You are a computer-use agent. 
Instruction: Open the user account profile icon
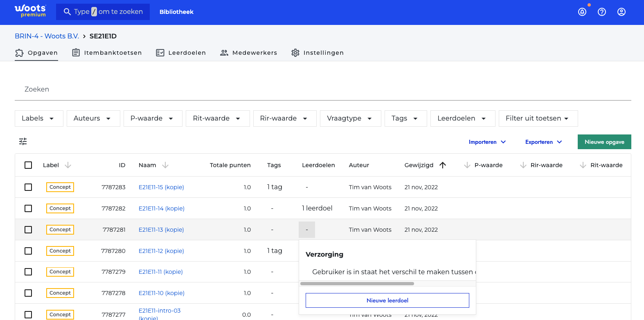point(621,12)
